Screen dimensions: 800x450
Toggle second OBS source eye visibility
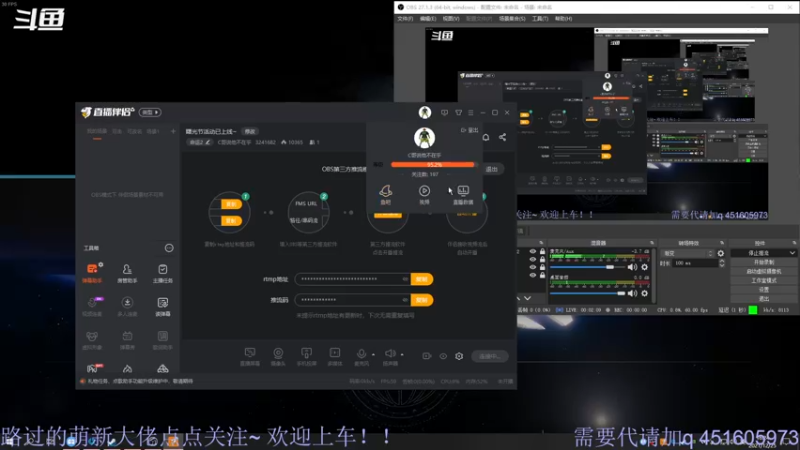533,259
